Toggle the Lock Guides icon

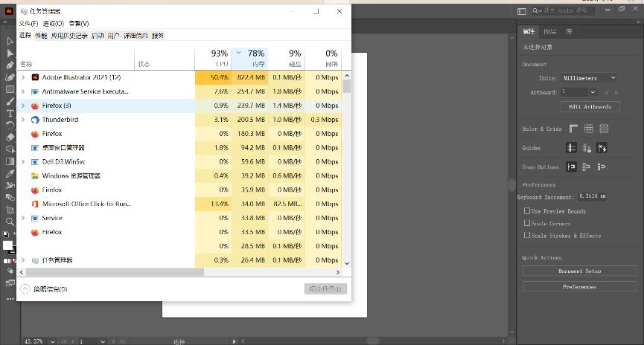click(x=587, y=148)
